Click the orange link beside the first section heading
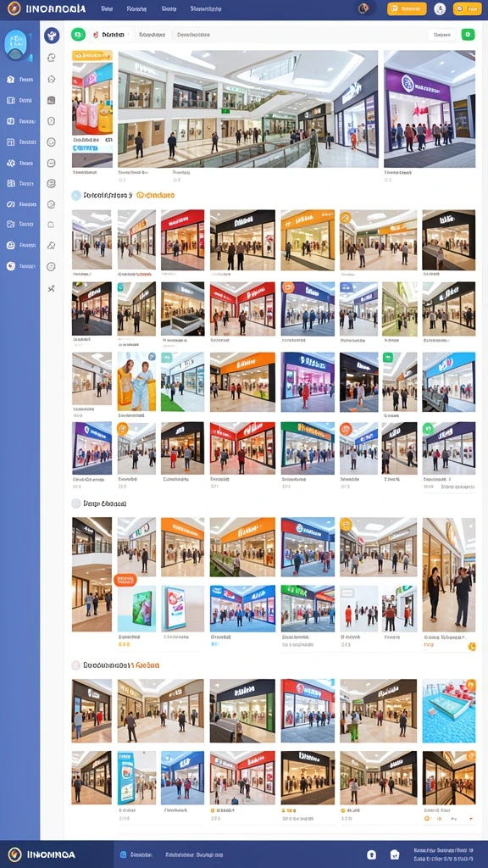Screen dimensions: 488x868 156,196
